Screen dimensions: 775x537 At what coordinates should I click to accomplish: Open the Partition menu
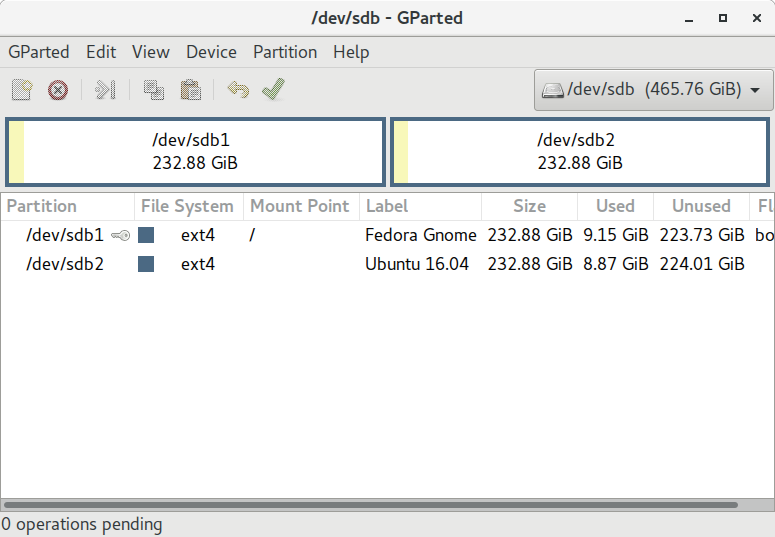285,52
